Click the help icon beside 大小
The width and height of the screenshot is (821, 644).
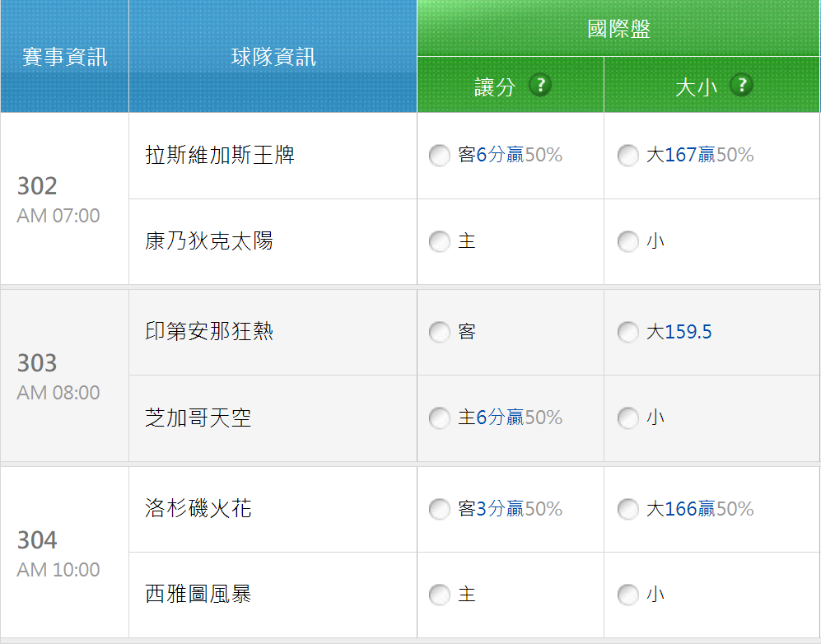(x=741, y=85)
